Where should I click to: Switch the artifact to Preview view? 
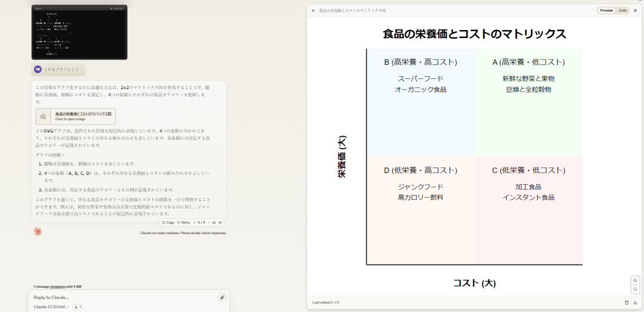(x=606, y=10)
